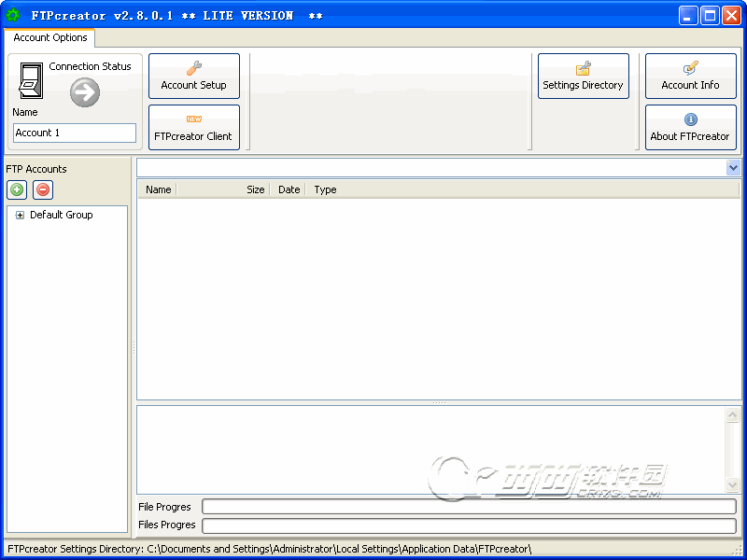Click the Files Progres progress bar

click(470, 525)
